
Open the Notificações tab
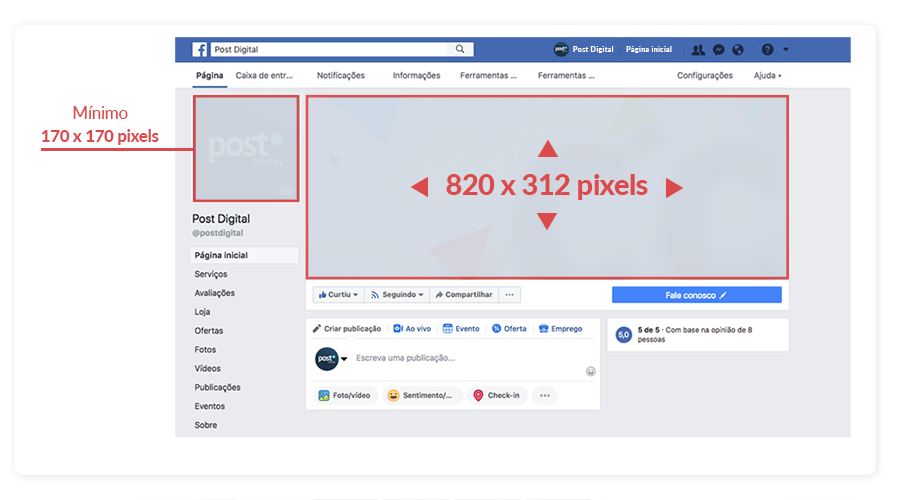tap(340, 75)
